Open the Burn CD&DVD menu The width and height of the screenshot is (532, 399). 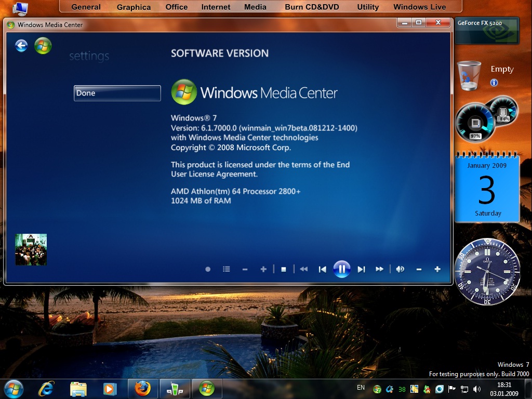pos(312,7)
